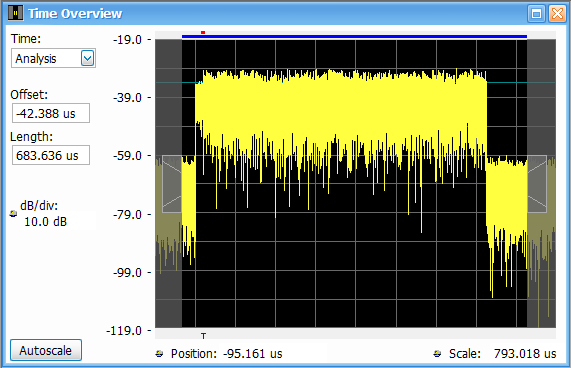Click the small red marker above graph

coord(203,32)
